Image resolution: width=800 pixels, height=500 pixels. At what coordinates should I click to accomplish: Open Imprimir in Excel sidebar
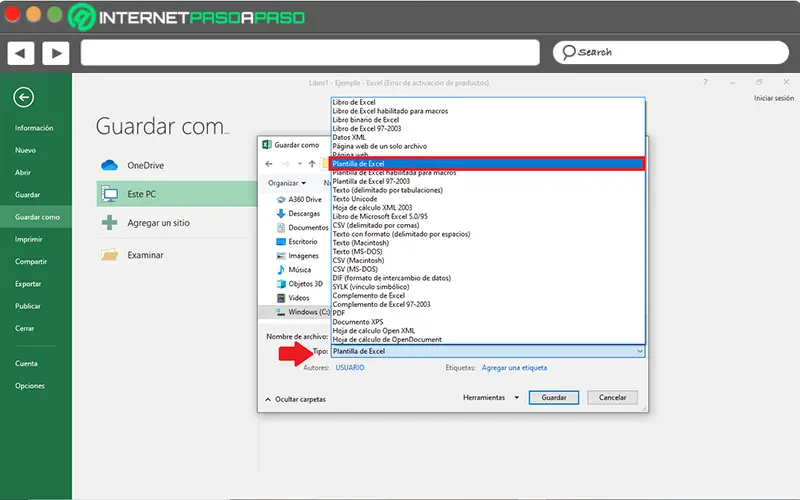pyautogui.click(x=29, y=239)
